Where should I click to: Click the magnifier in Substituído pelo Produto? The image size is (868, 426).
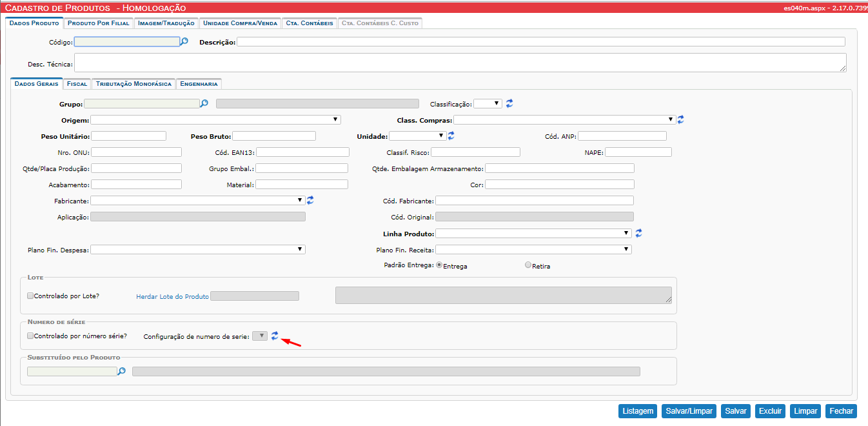pos(121,371)
